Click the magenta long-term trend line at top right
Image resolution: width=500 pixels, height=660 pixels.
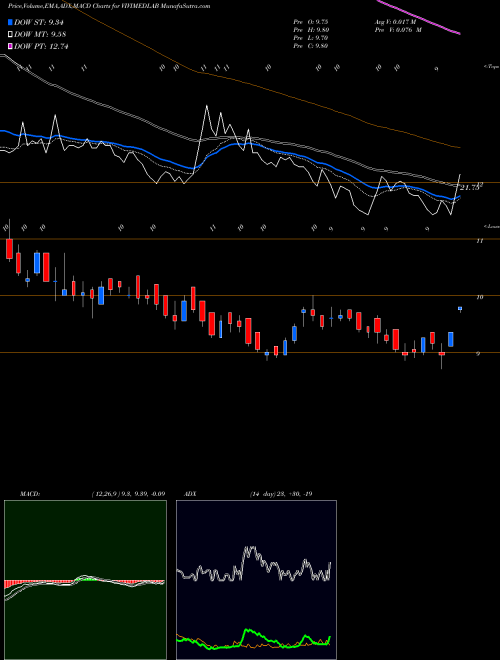coord(418,17)
